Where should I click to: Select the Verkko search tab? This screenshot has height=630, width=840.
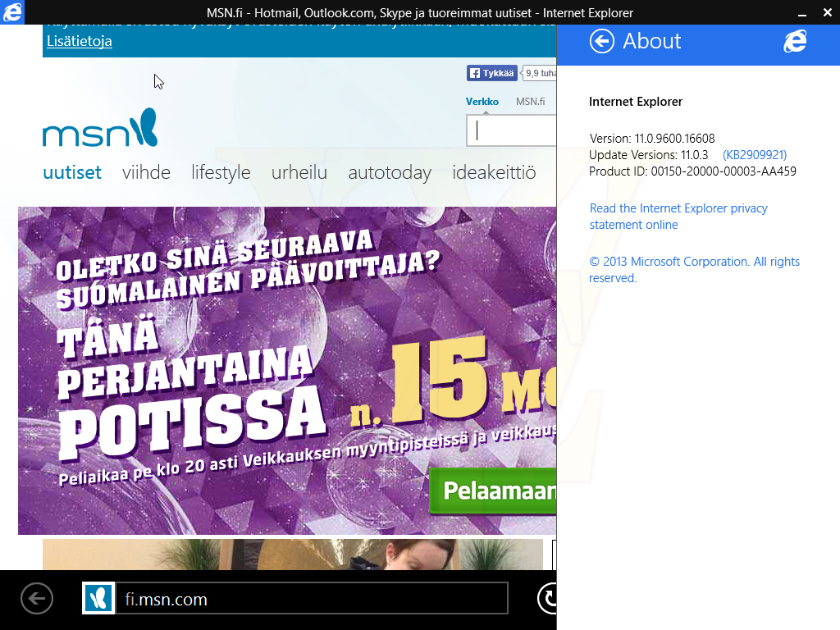482,102
